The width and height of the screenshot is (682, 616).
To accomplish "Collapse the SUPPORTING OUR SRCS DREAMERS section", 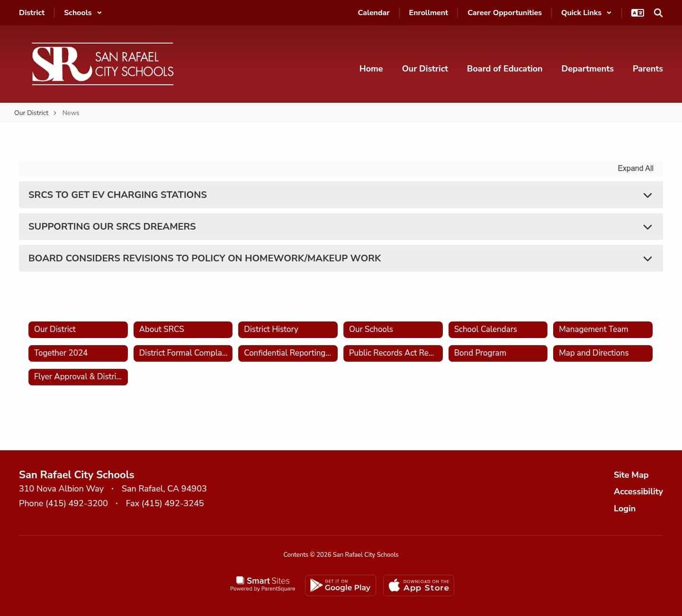I will click(x=112, y=226).
